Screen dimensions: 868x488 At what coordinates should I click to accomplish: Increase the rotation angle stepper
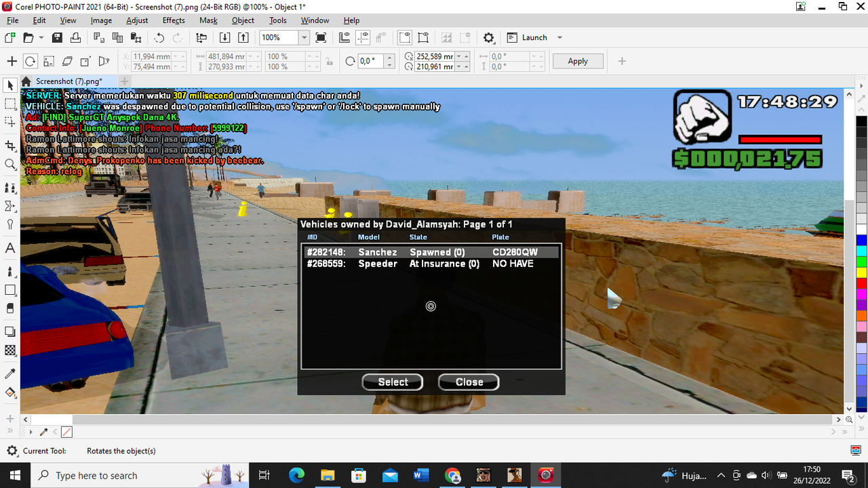(x=389, y=58)
